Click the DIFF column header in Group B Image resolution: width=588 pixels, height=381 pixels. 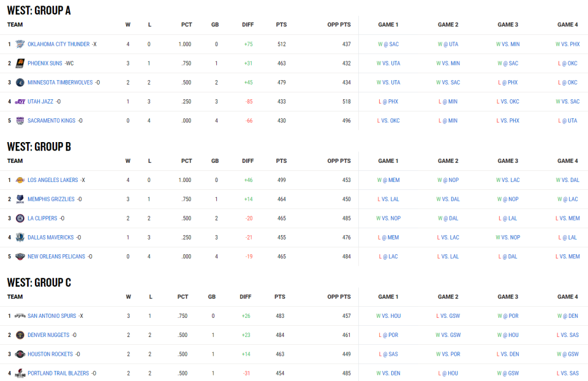(247, 161)
